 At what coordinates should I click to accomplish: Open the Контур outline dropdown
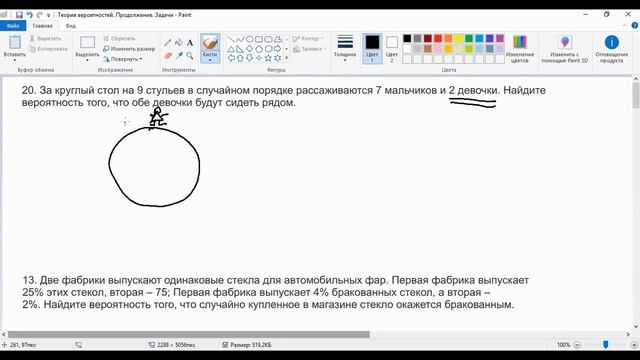tap(308, 38)
